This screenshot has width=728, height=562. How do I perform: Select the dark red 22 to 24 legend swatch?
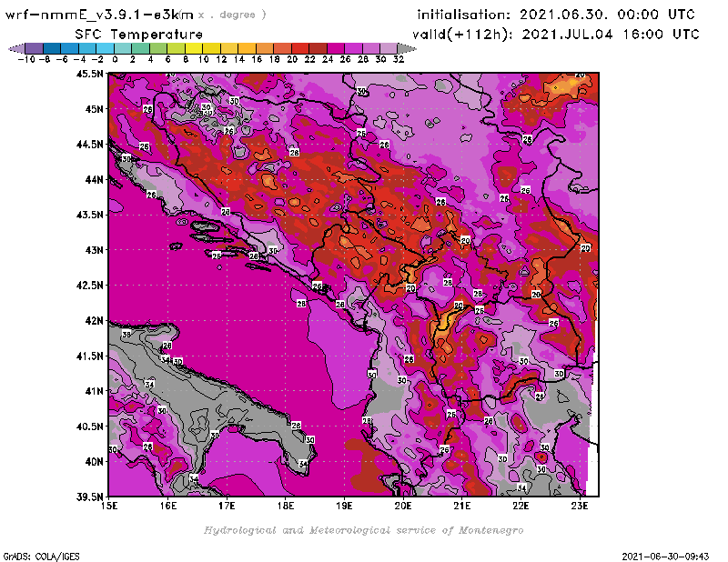[x=318, y=48]
